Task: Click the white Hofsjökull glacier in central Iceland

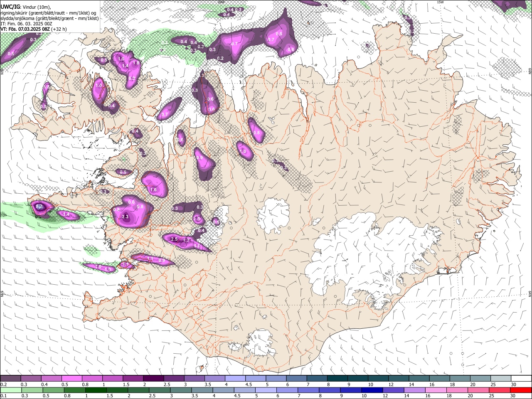Action: point(273,214)
